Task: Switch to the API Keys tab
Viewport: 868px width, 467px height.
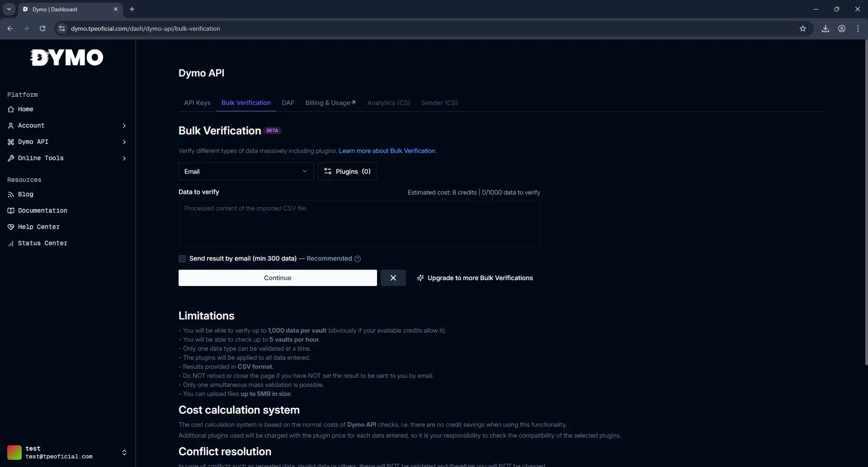Action: (197, 103)
